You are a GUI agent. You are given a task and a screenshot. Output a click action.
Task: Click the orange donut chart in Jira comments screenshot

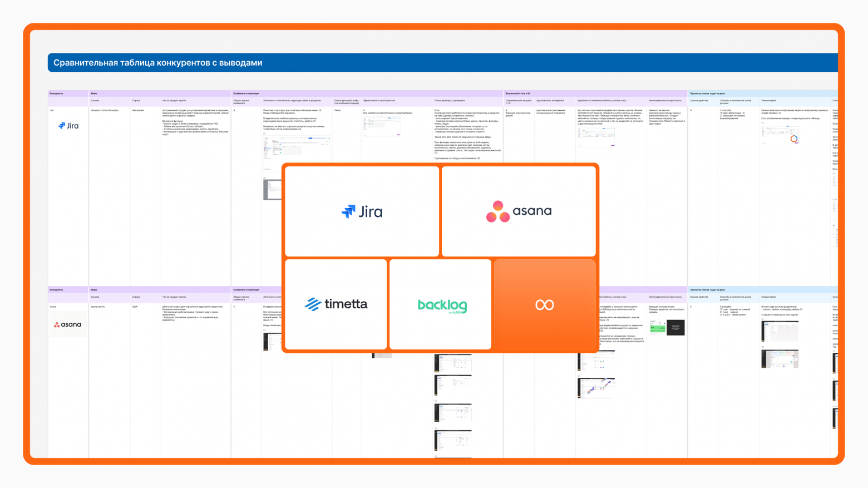click(794, 139)
